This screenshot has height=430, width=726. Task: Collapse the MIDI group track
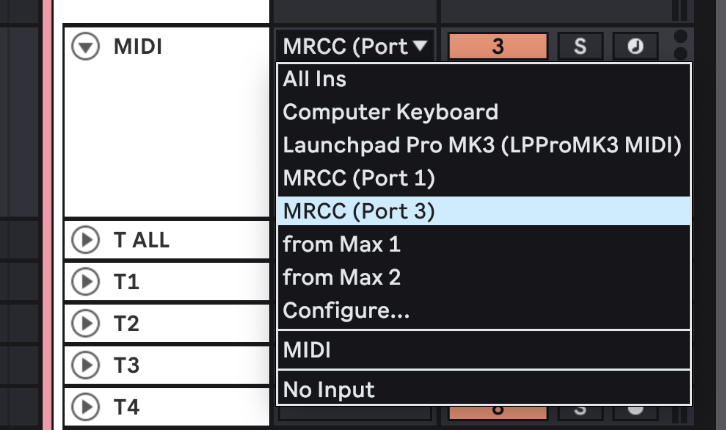click(88, 46)
